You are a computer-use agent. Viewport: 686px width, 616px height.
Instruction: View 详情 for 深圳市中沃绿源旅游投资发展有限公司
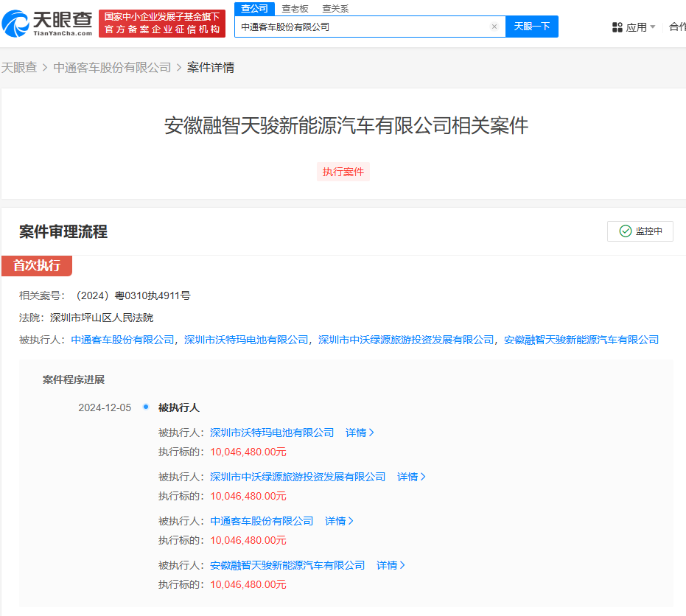(411, 477)
